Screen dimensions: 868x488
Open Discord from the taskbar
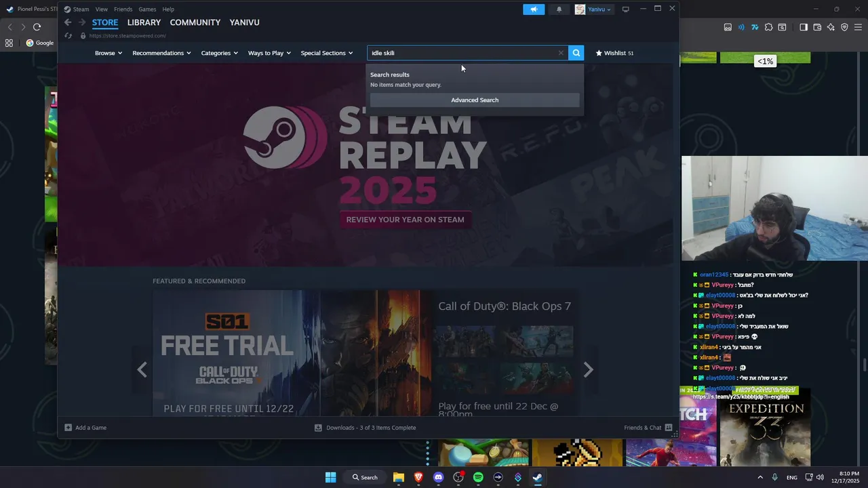(x=438, y=477)
